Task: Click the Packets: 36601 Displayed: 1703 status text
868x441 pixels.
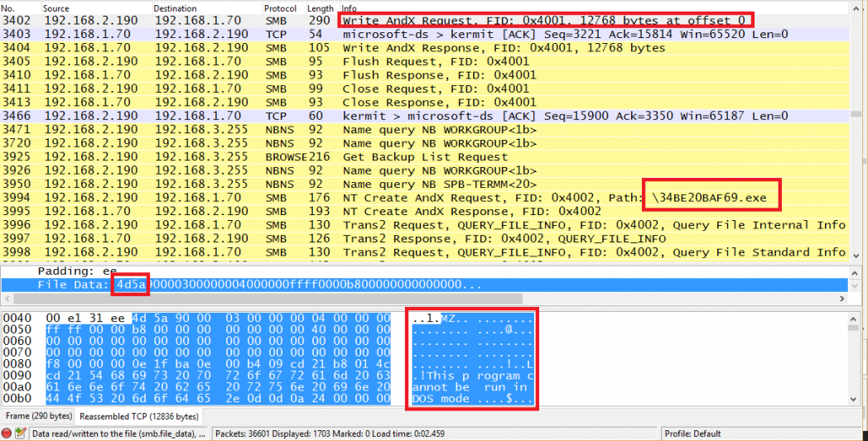Action: 330,434
